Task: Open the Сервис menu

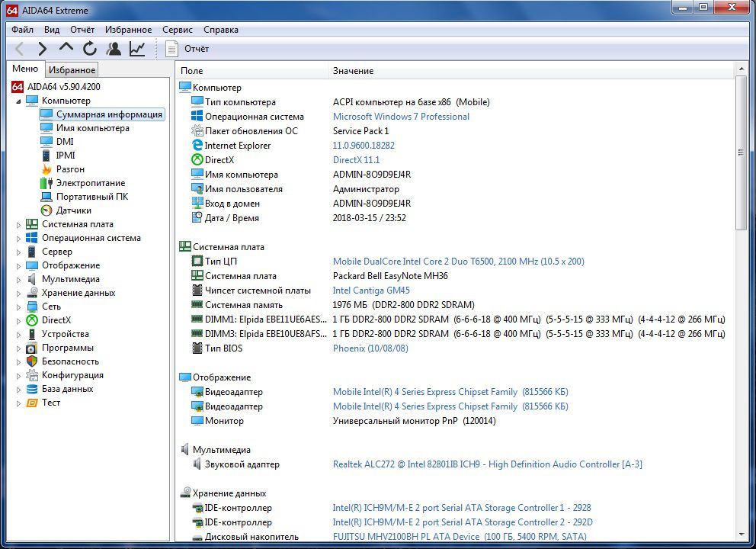Action: click(x=178, y=30)
